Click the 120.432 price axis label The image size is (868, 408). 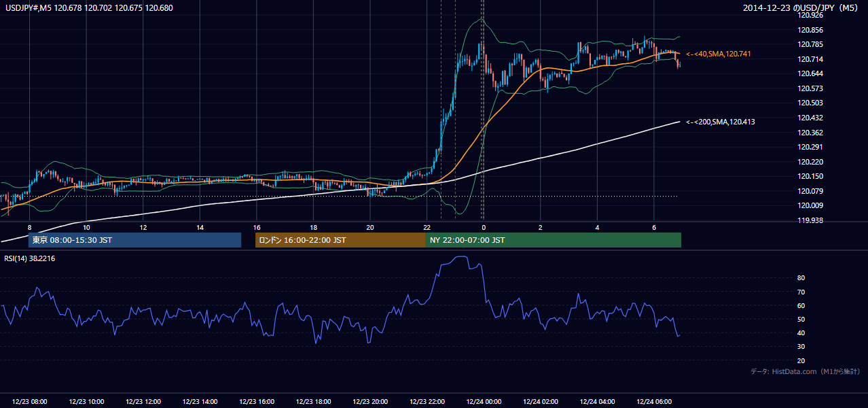point(811,118)
